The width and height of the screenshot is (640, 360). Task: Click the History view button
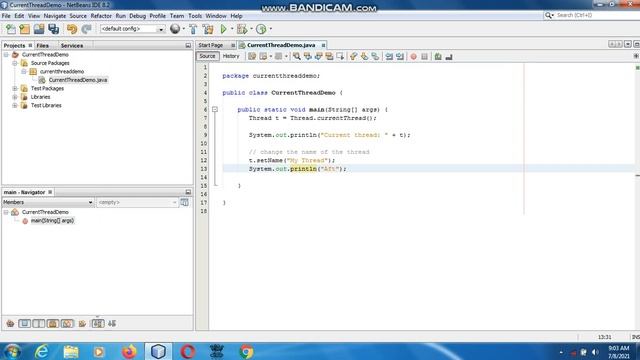pos(231,56)
